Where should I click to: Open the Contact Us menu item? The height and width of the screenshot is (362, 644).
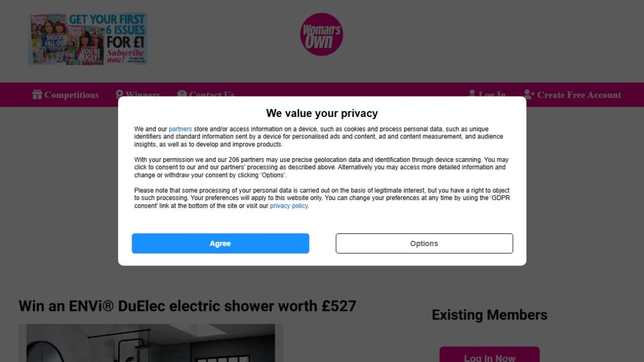click(211, 94)
